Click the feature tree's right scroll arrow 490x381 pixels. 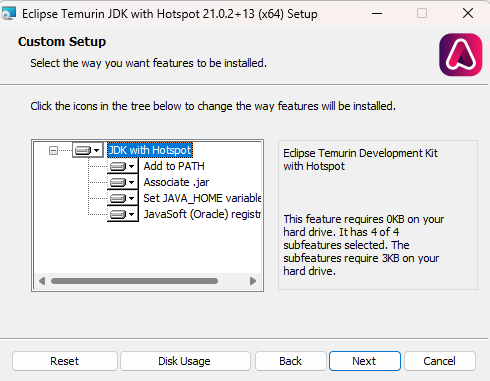pos(253,281)
